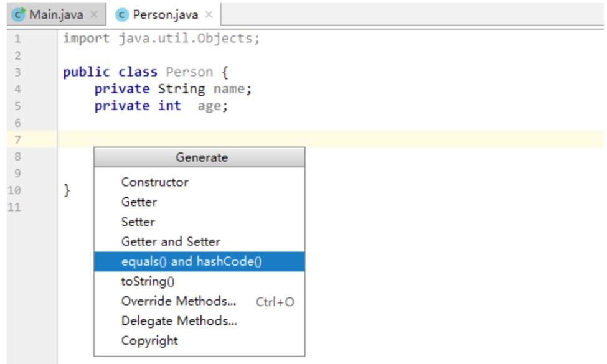
Task: Click the 'String' type keyword
Action: click(x=182, y=90)
